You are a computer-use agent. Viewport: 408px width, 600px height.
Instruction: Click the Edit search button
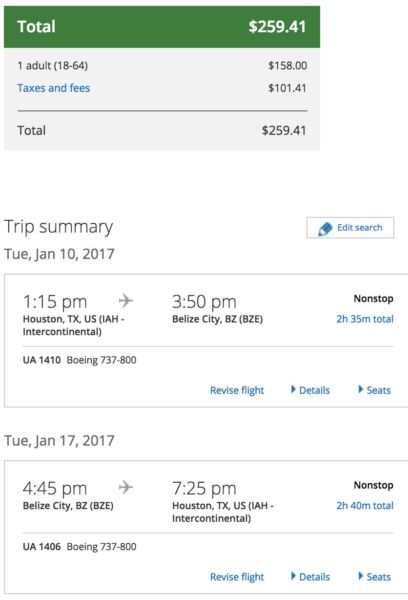click(350, 228)
